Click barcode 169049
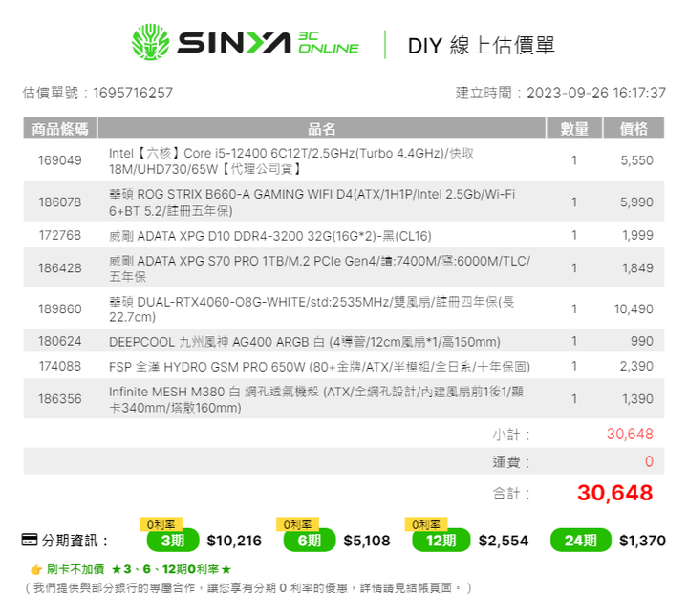This screenshot has width=688, height=616. [59, 160]
